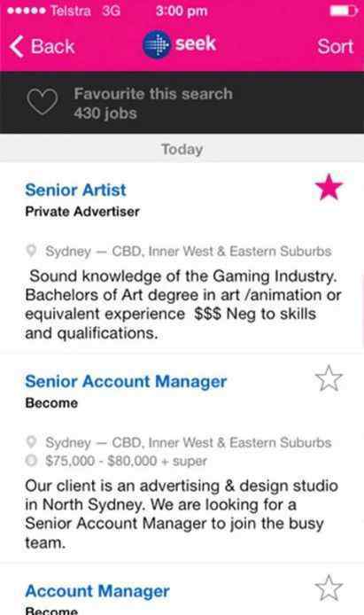Tap Senior Account Manager location pin icon

tap(31, 442)
